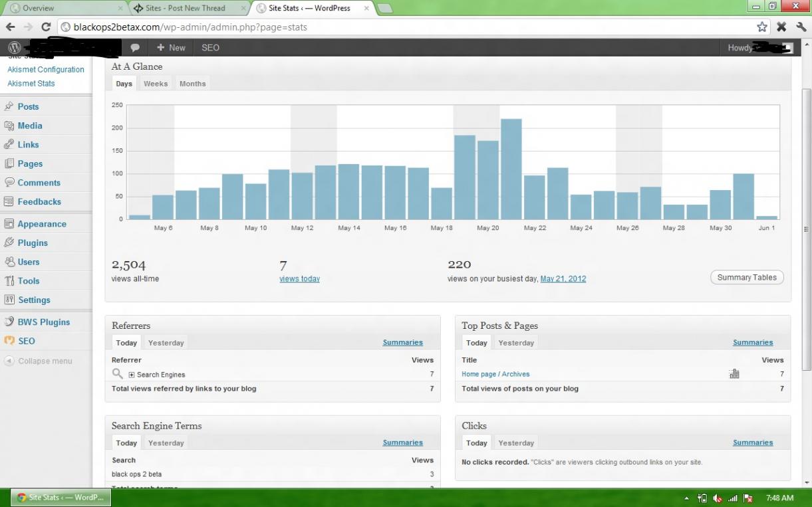Screen dimensions: 812x507
Task: Open stats chart icon for Home page / Archives
Action: coord(734,374)
